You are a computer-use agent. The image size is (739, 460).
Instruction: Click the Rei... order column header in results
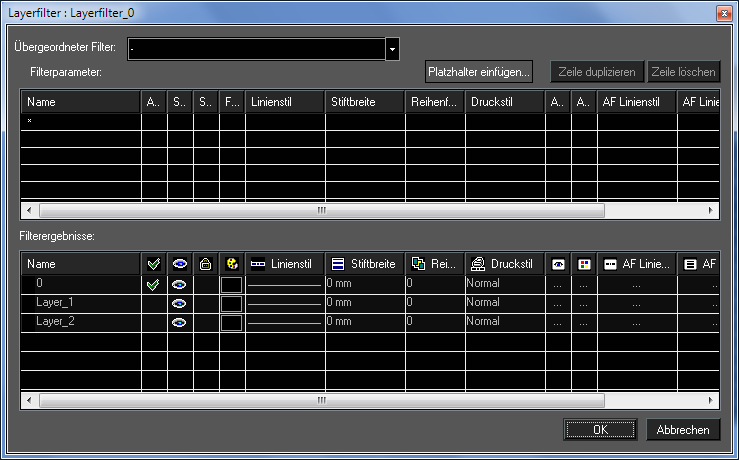pos(435,264)
